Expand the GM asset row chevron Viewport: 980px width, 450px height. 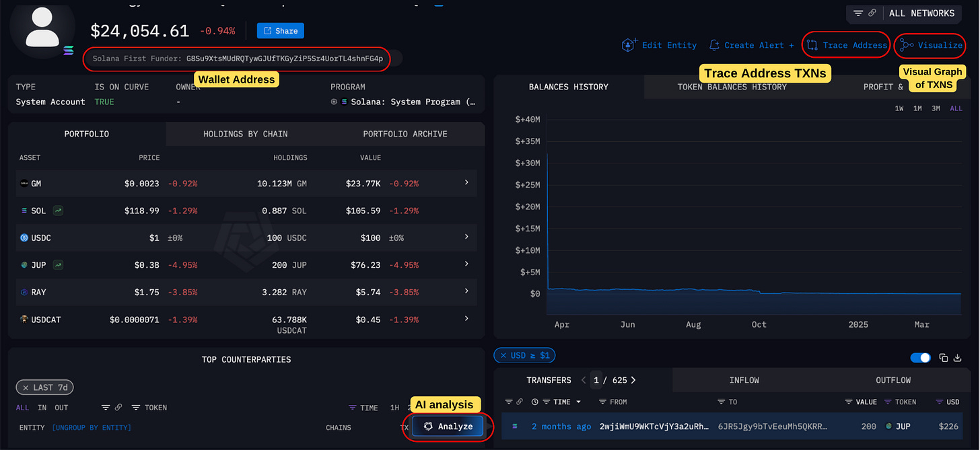(x=466, y=182)
